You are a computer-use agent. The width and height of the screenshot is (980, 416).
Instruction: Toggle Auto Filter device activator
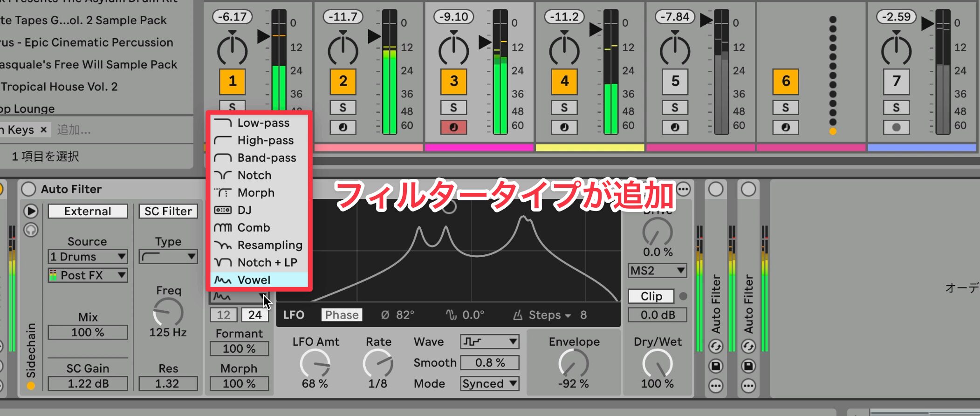[x=28, y=189]
